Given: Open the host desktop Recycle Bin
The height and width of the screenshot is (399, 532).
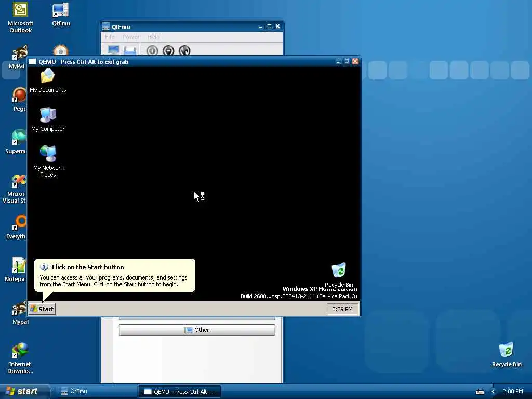Looking at the screenshot, I should tap(506, 354).
